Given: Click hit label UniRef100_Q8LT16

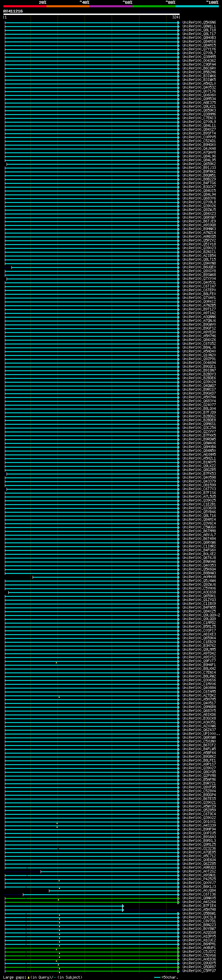Looking at the screenshot, I should click(x=199, y=516).
